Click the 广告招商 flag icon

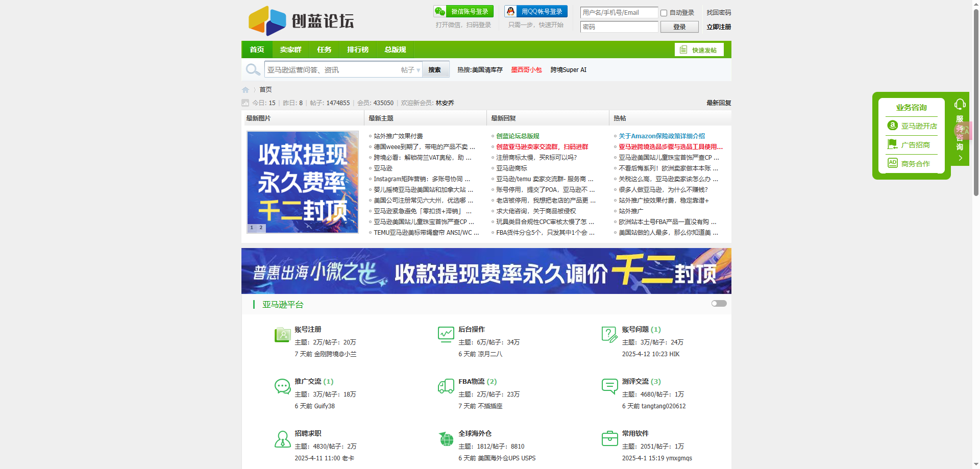(x=892, y=144)
